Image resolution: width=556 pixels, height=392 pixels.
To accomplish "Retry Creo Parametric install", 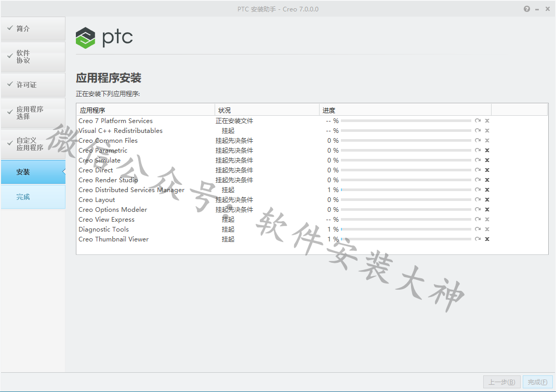I will point(478,150).
